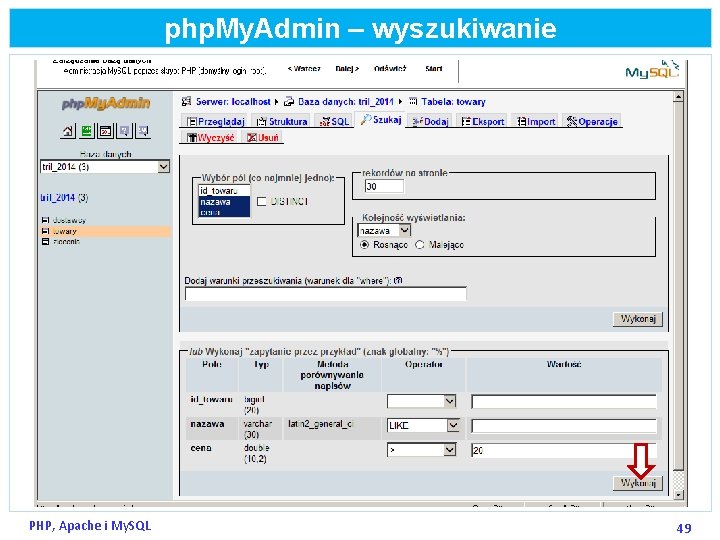Click the Wartość field for id_towaru

(x=564, y=401)
